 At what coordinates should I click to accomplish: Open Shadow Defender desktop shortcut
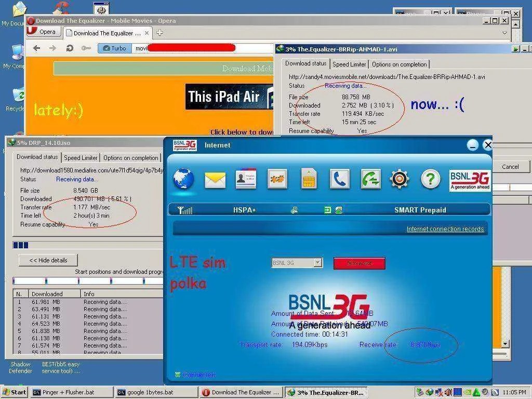20,367
